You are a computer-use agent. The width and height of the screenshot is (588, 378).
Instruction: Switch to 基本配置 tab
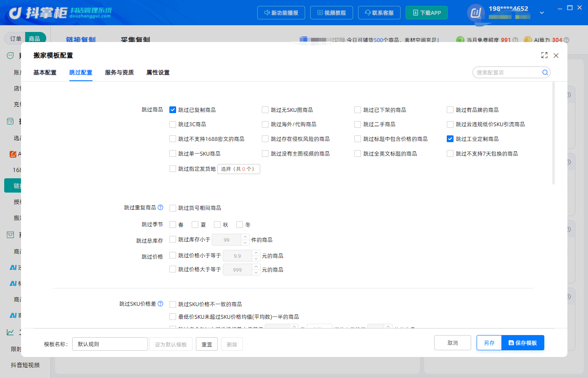tap(45, 72)
